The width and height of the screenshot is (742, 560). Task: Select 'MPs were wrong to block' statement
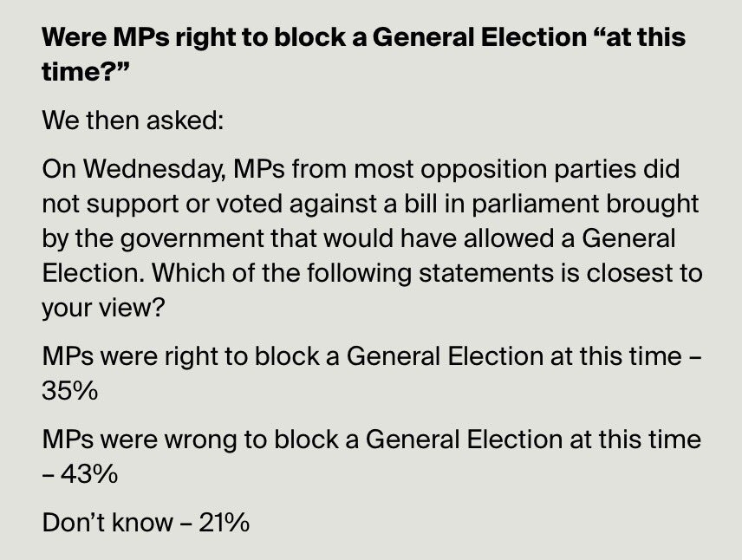tap(372, 439)
